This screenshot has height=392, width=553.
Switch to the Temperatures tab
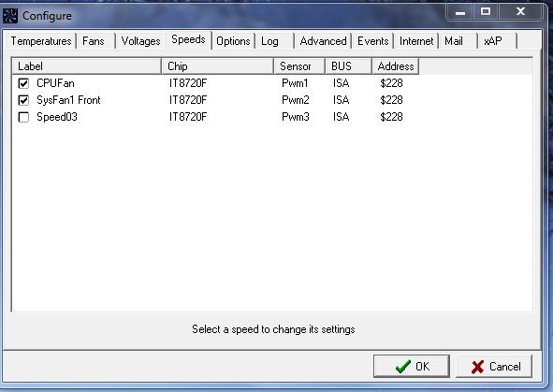pos(41,41)
